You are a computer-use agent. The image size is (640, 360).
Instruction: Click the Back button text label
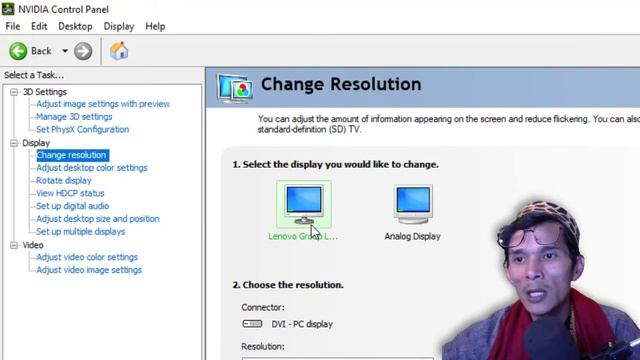point(41,51)
